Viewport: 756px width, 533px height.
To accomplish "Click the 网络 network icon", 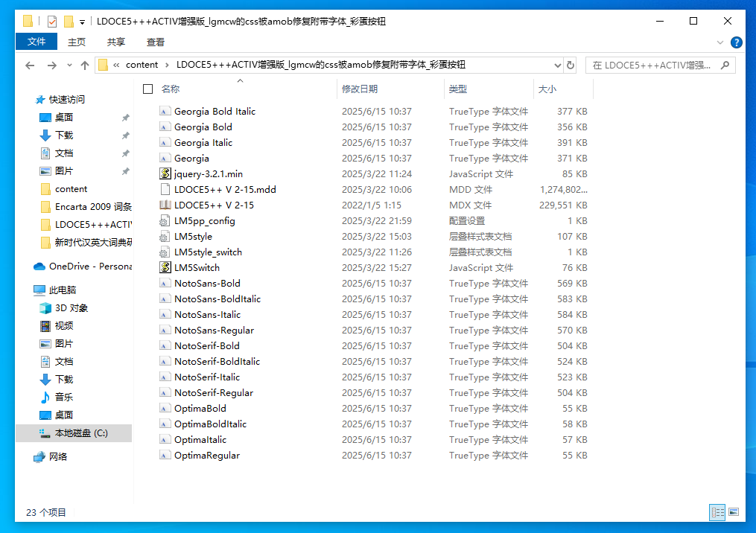I will coord(39,457).
